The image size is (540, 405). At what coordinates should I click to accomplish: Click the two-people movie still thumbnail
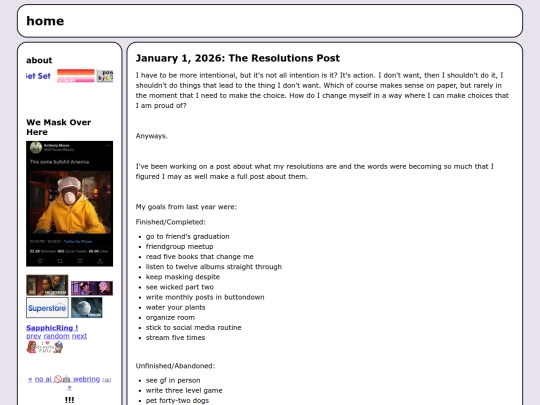point(47,285)
